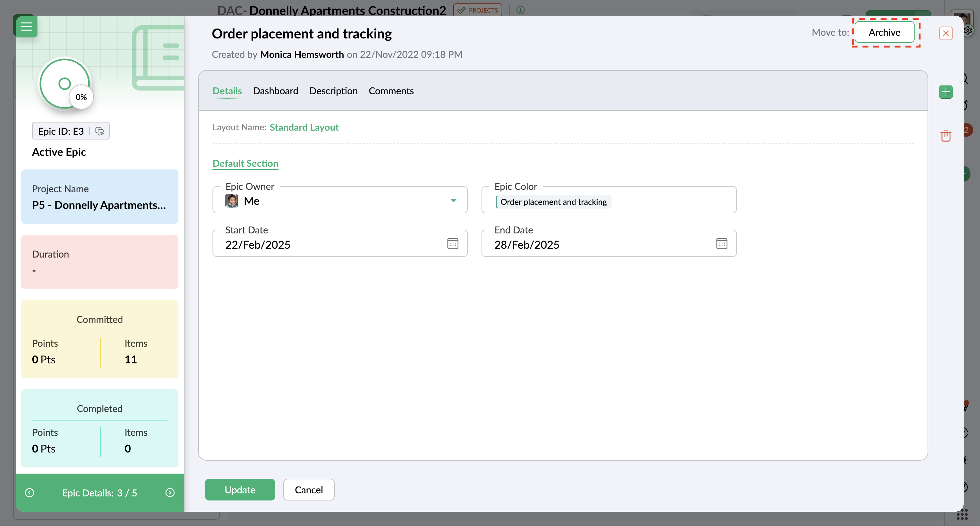The height and width of the screenshot is (526, 980).
Task: Open the Comments tab
Action: point(391,91)
